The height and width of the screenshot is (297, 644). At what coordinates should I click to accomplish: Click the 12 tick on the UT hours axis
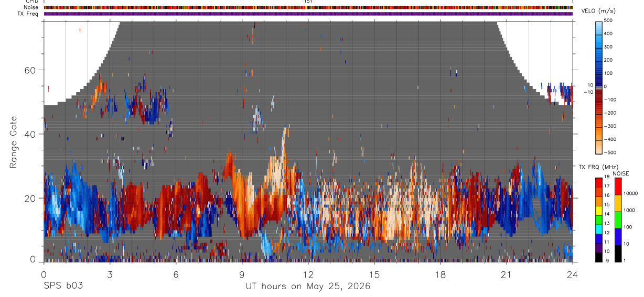click(308, 274)
